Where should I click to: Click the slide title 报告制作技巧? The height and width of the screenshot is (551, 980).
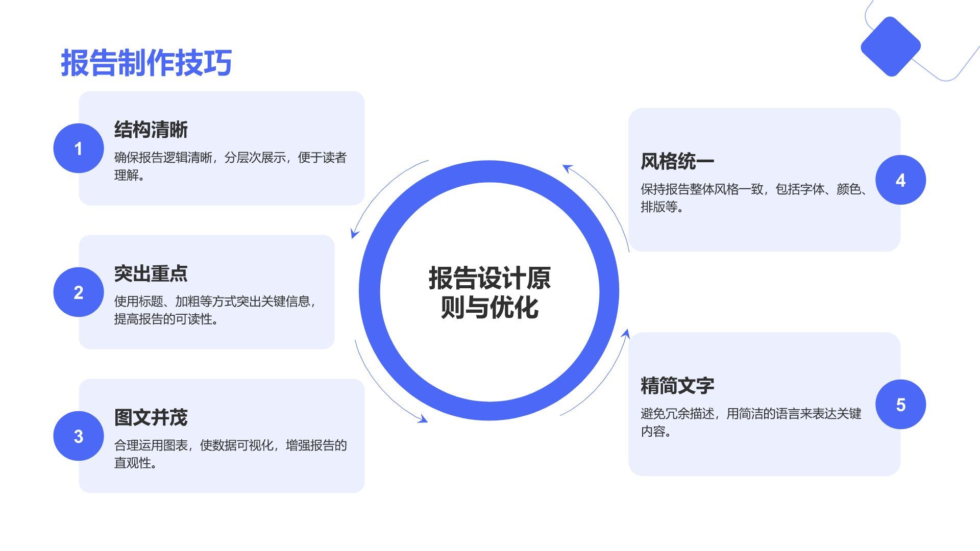pos(146,63)
